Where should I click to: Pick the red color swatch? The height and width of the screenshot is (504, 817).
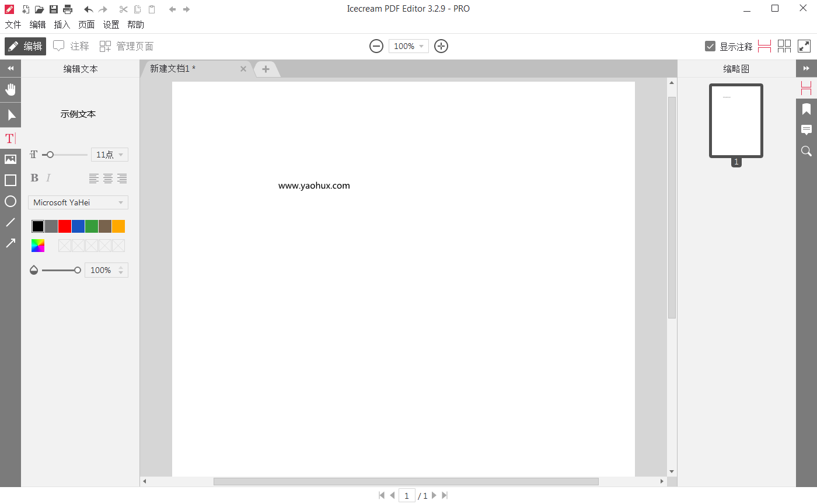pyautogui.click(x=65, y=226)
